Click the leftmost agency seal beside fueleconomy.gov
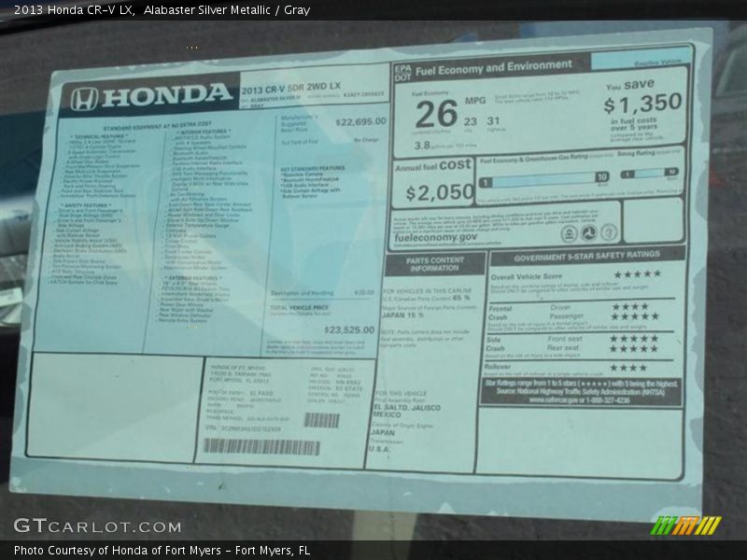This screenshot has width=747, height=560. point(570,234)
